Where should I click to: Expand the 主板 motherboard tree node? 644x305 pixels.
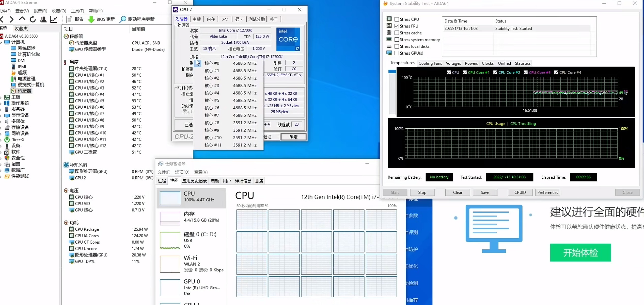(x=1, y=97)
